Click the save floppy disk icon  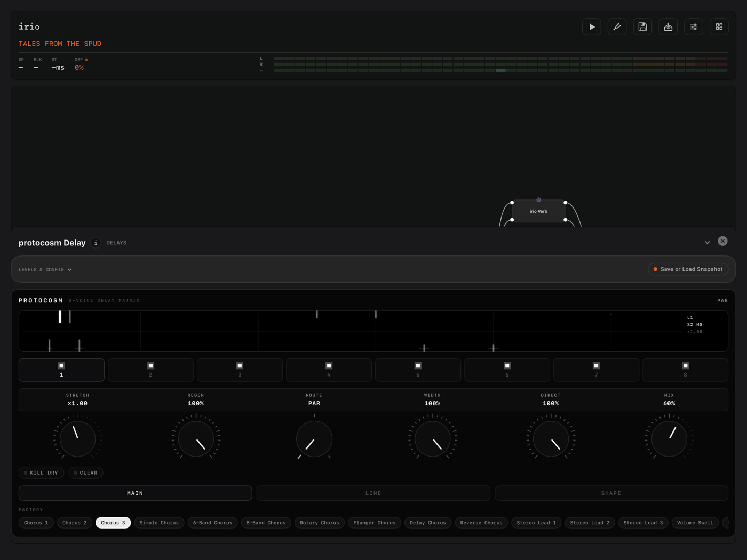click(x=642, y=27)
